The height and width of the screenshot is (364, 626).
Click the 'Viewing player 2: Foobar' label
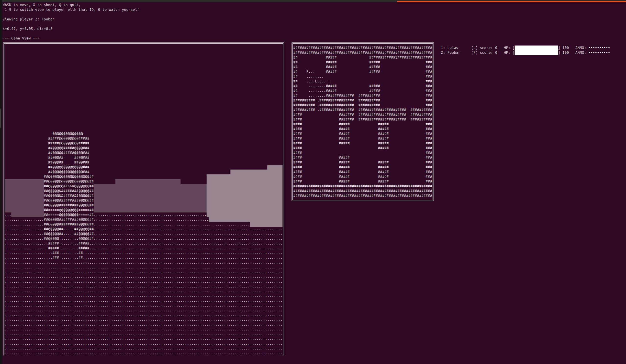click(28, 19)
